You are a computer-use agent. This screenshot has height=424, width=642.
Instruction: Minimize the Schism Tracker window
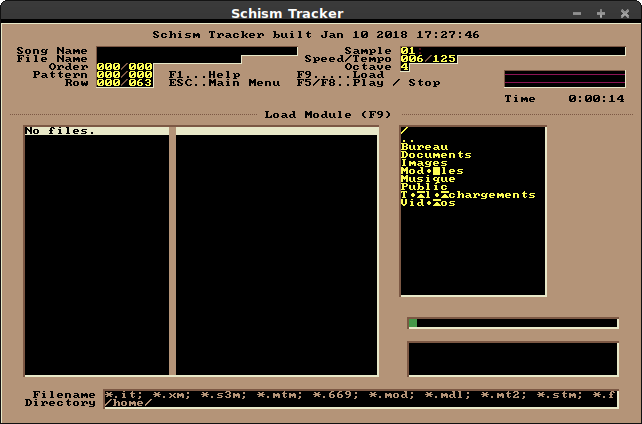pos(577,14)
